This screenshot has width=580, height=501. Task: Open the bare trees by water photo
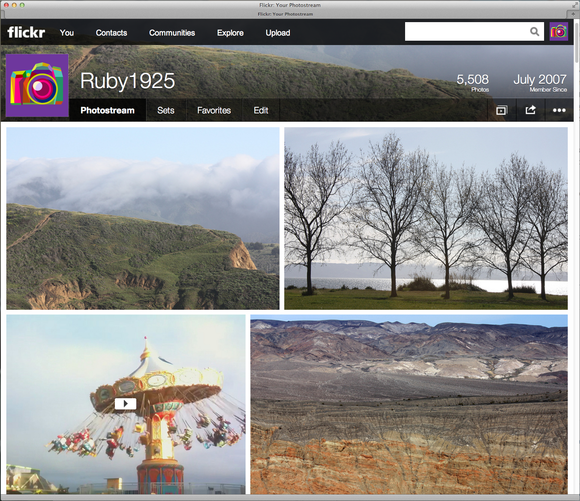point(426,218)
